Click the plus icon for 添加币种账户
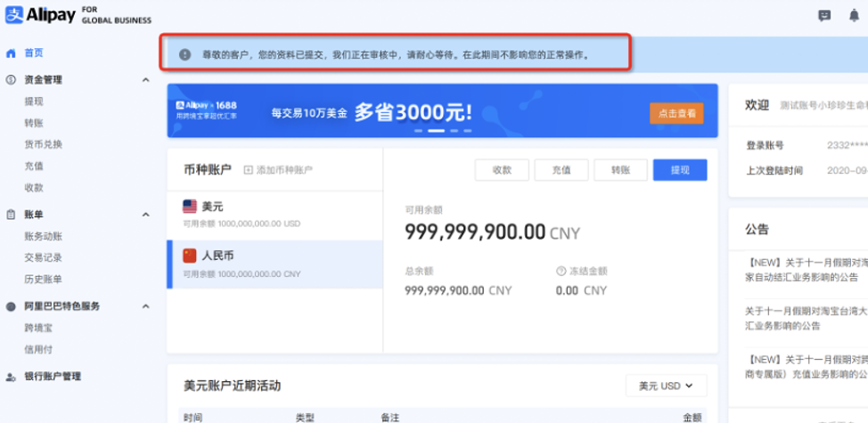 [x=248, y=170]
